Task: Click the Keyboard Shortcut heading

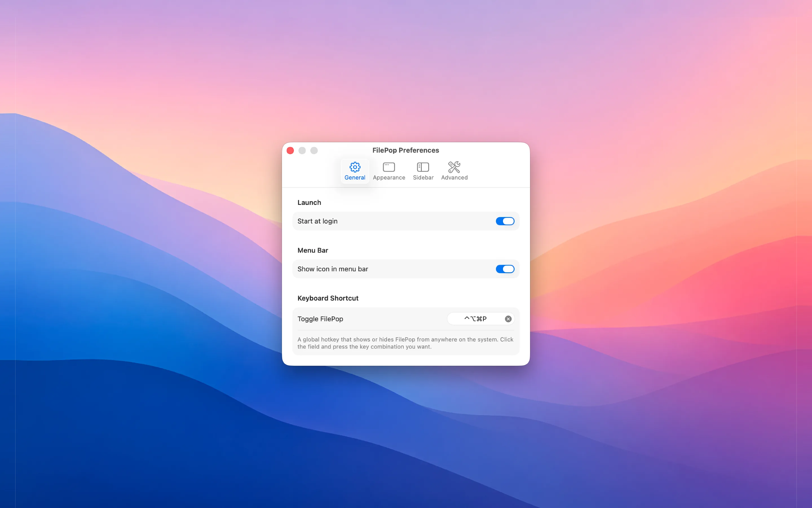Action: pyautogui.click(x=328, y=298)
